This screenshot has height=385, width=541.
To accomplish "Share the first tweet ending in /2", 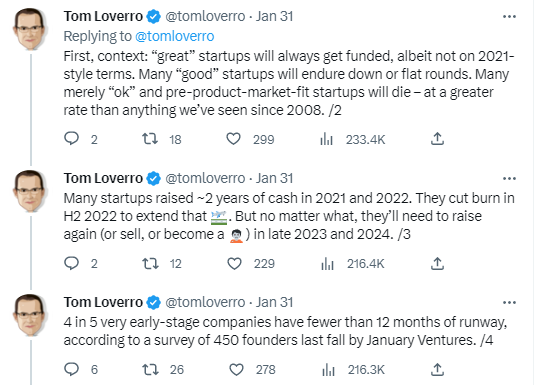I will (437, 139).
